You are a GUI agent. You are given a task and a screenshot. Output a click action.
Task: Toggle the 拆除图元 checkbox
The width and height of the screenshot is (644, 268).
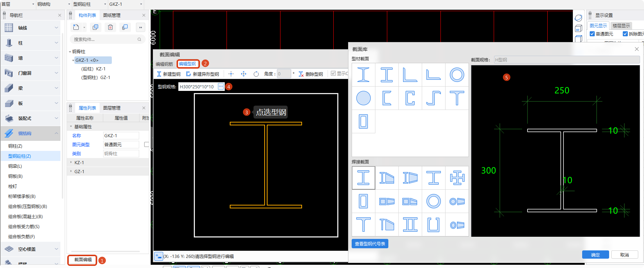point(625,34)
